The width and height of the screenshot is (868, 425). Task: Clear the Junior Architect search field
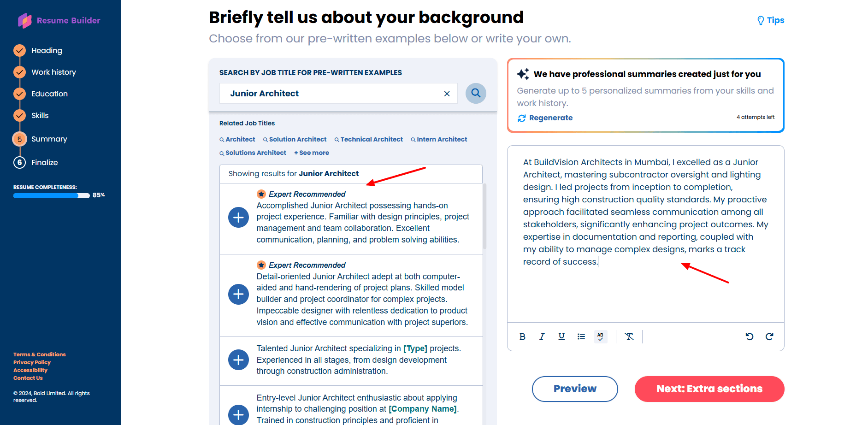click(447, 94)
